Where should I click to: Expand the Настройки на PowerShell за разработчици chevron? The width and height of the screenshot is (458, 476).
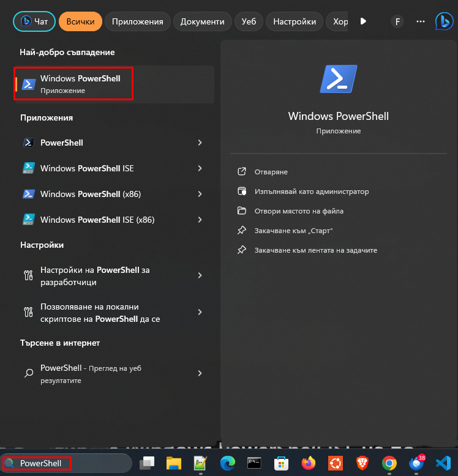pos(200,275)
